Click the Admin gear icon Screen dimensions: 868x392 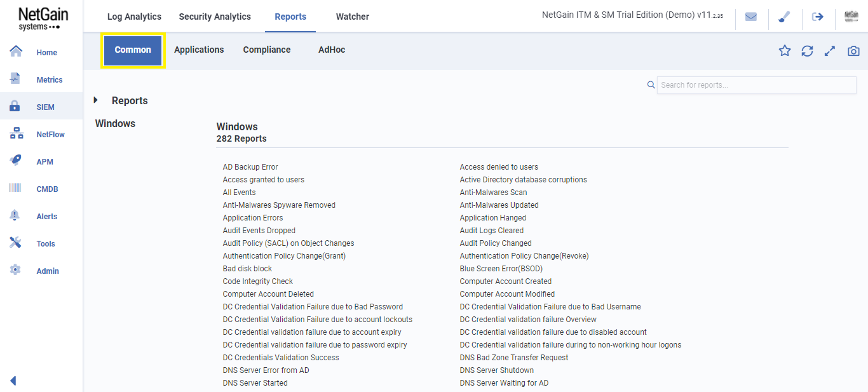[15, 270]
